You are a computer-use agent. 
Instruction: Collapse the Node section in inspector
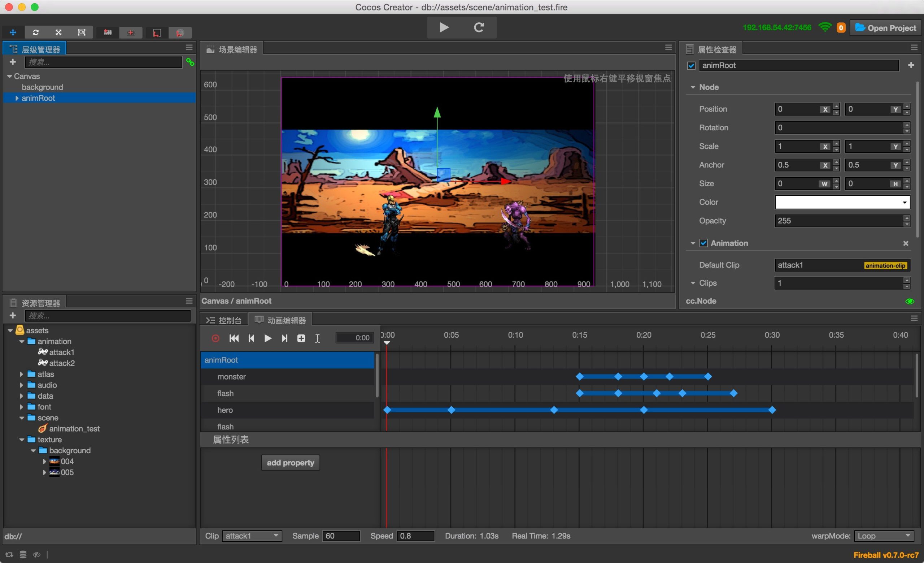point(693,87)
